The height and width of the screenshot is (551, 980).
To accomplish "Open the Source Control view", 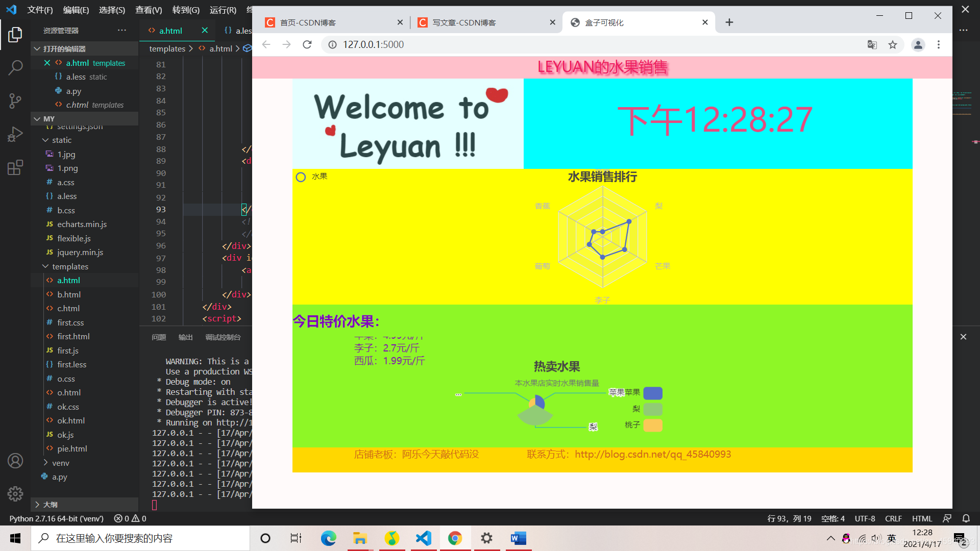I will 15,101.
